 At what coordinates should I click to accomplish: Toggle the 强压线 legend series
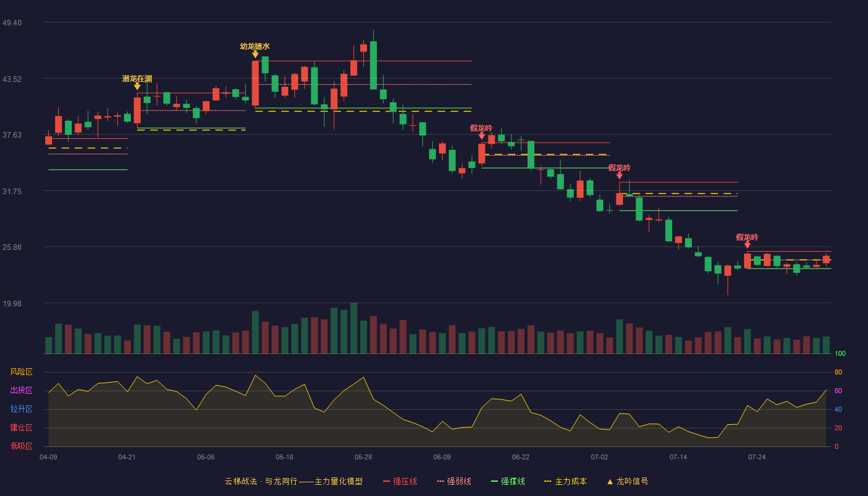pyautogui.click(x=400, y=481)
